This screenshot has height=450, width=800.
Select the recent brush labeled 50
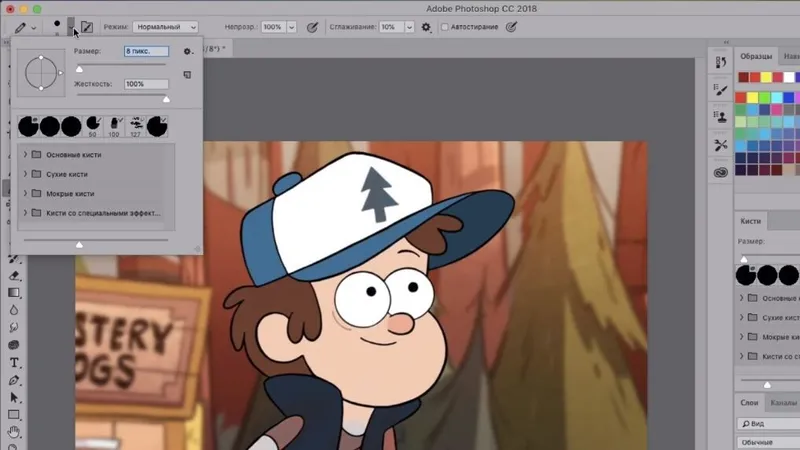tap(93, 126)
